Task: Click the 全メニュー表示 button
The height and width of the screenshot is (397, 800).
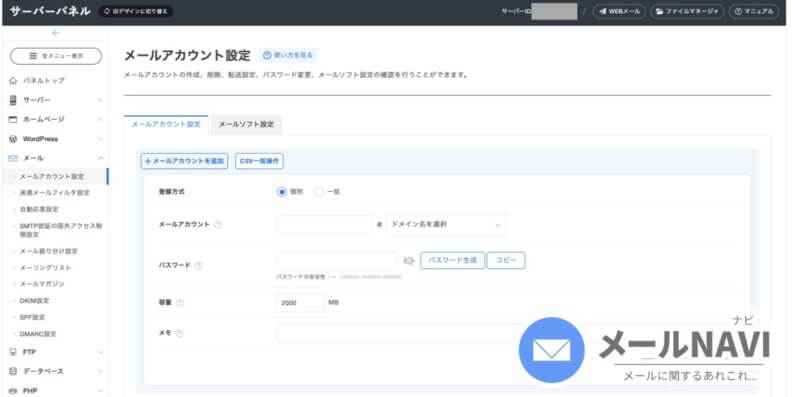Action: click(56, 56)
